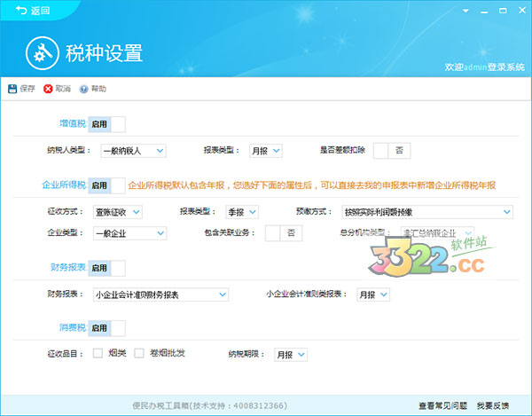Viewport: 532px width, 416px height.
Task: Toggle the 增值税 启用 switch
Action: [x=107, y=124]
